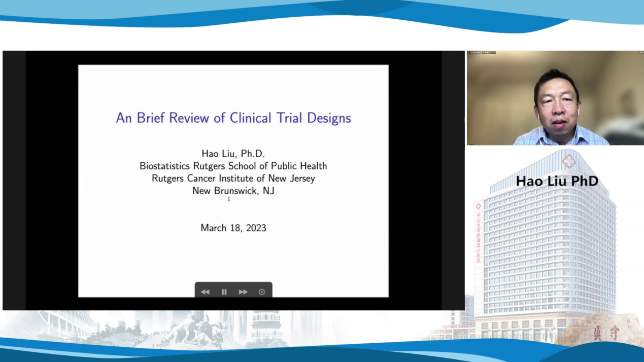Click the rams statue in bottom banner
The height and width of the screenshot is (362, 644).
pyautogui.click(x=195, y=329)
